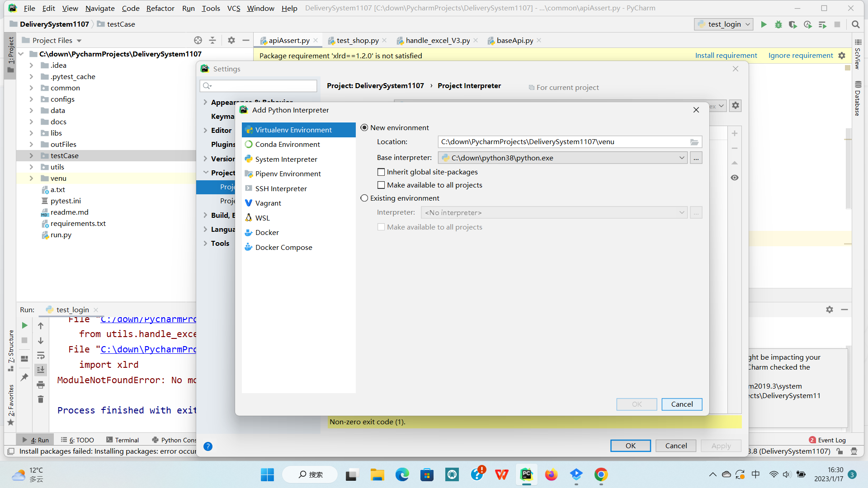The height and width of the screenshot is (488, 868).
Task: Open Firefox from the Windows taskbar
Action: click(551, 474)
